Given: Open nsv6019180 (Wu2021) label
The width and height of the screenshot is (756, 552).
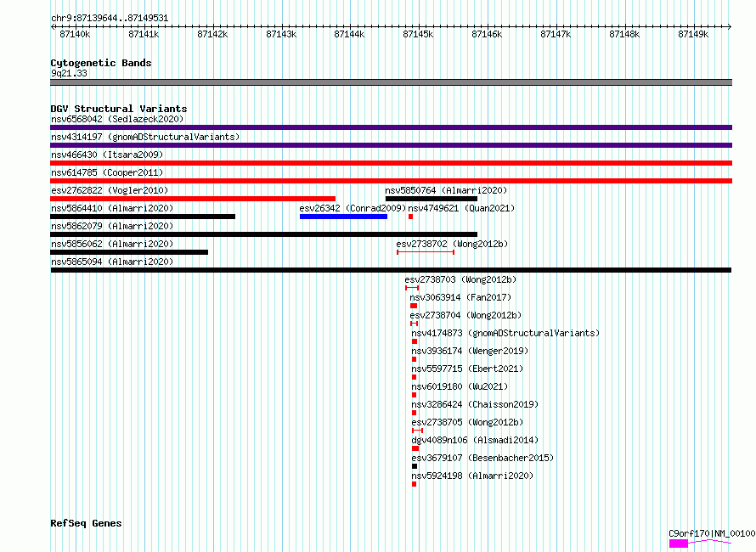Looking at the screenshot, I should click(x=460, y=386).
